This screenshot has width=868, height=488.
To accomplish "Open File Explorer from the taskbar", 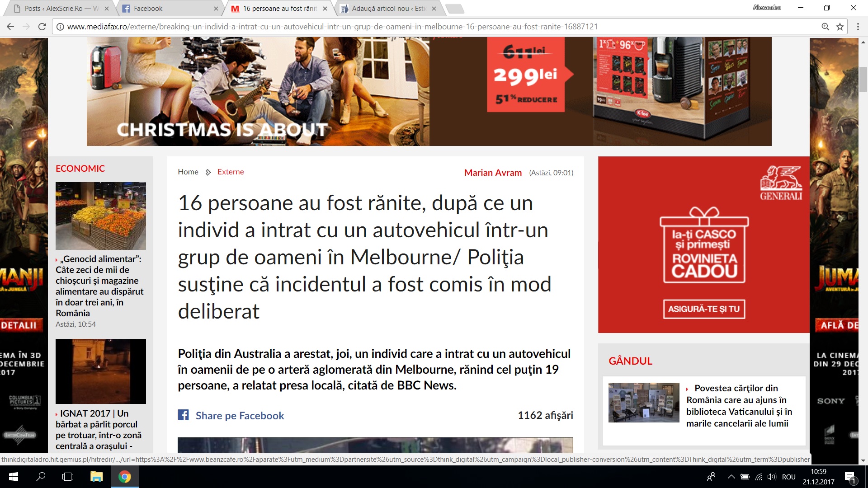I will [x=96, y=477].
